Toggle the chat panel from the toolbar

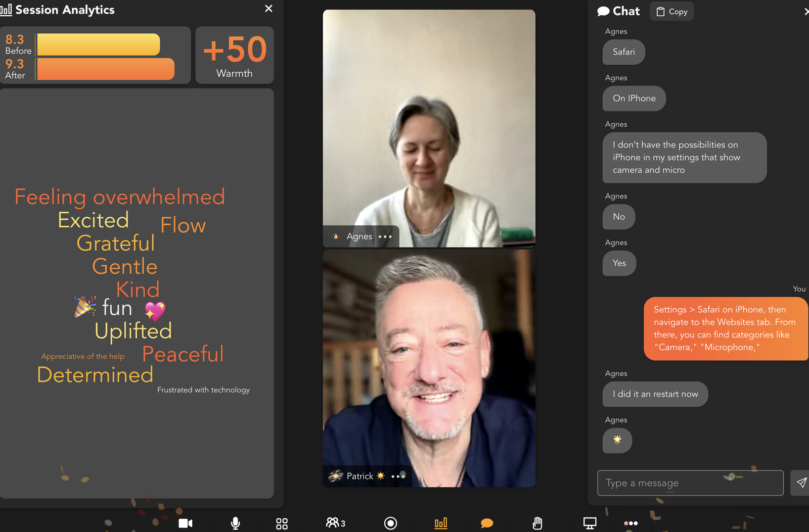click(487, 523)
